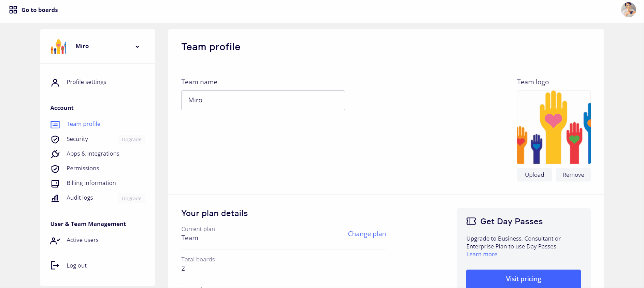Follow the Learn more Day Passes link
The width and height of the screenshot is (644, 288).
(482, 255)
